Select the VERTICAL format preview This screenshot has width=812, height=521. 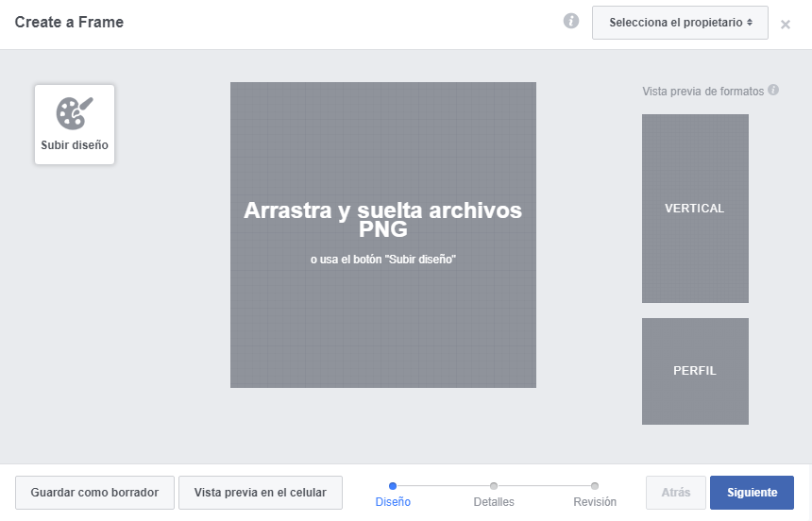click(695, 209)
